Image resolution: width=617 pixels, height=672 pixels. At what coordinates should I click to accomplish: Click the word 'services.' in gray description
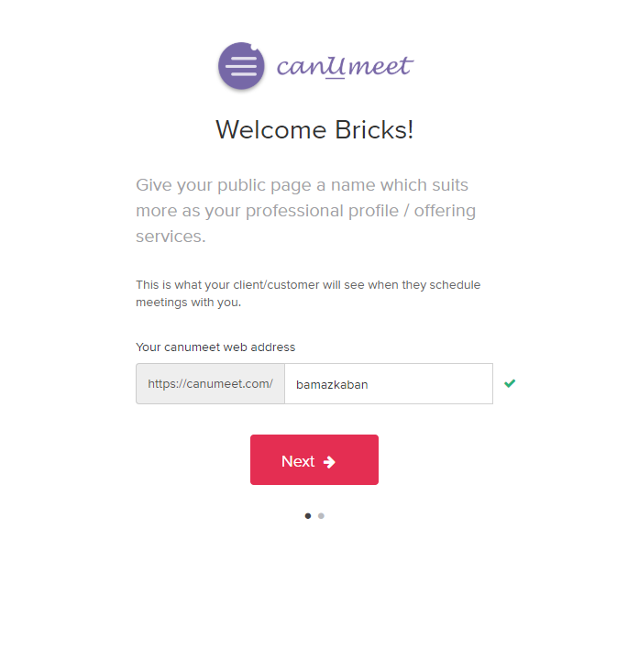pyautogui.click(x=171, y=237)
